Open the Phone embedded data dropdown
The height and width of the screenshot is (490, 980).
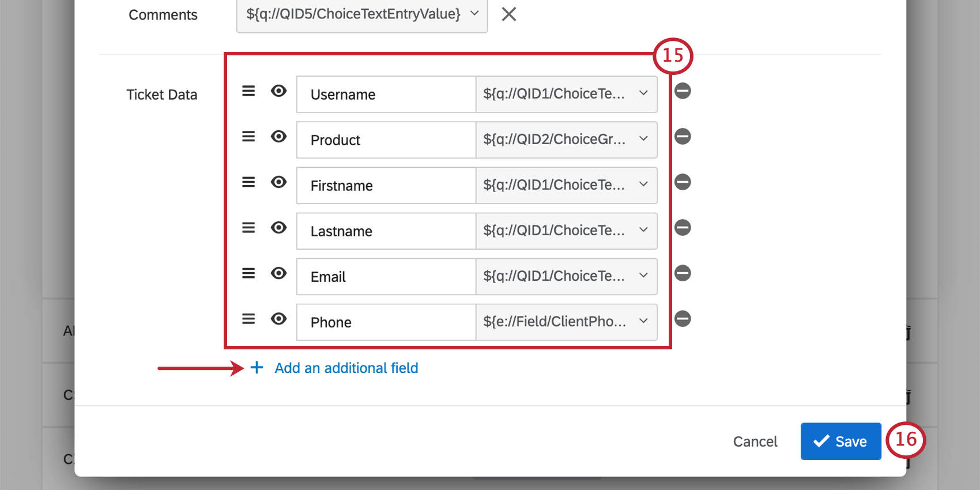(x=566, y=322)
